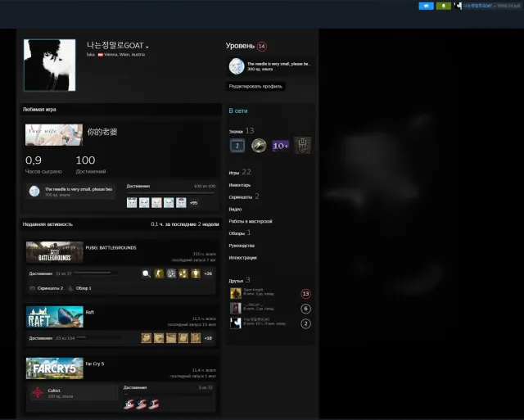Open the 你的老婆 game title
The height and width of the screenshot is (420, 524).
[102, 132]
